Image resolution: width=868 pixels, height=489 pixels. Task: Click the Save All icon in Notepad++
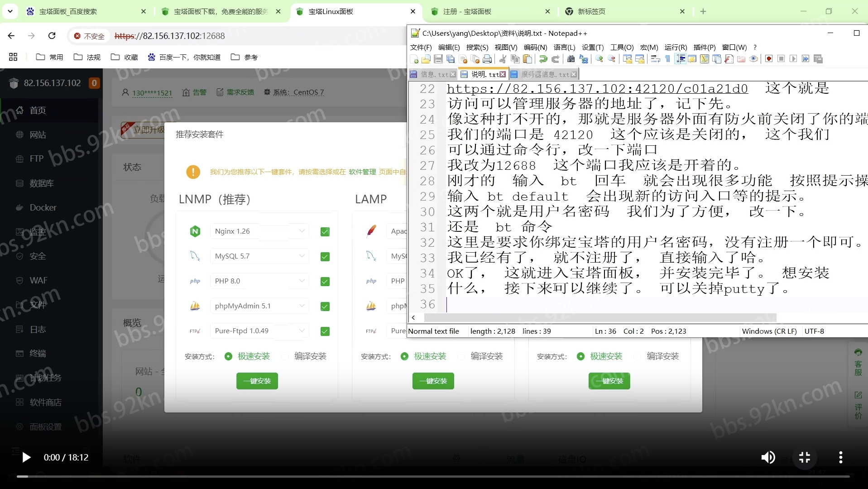451,59
